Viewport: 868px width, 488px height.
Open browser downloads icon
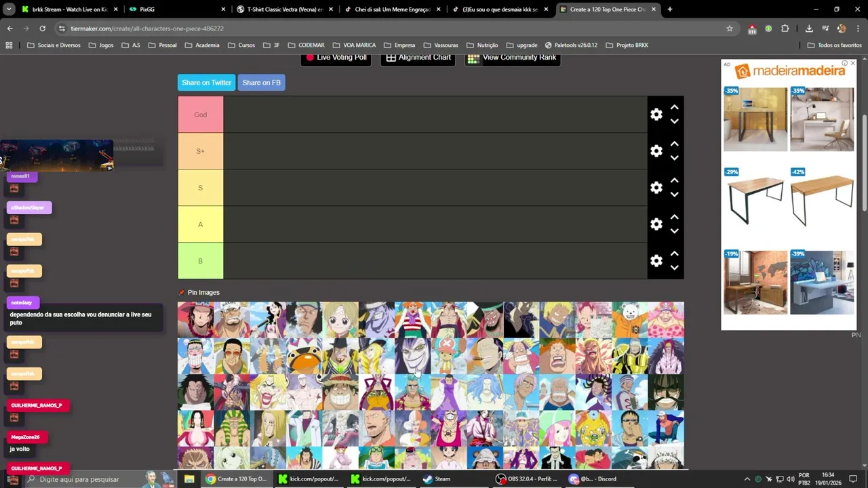coord(809,28)
